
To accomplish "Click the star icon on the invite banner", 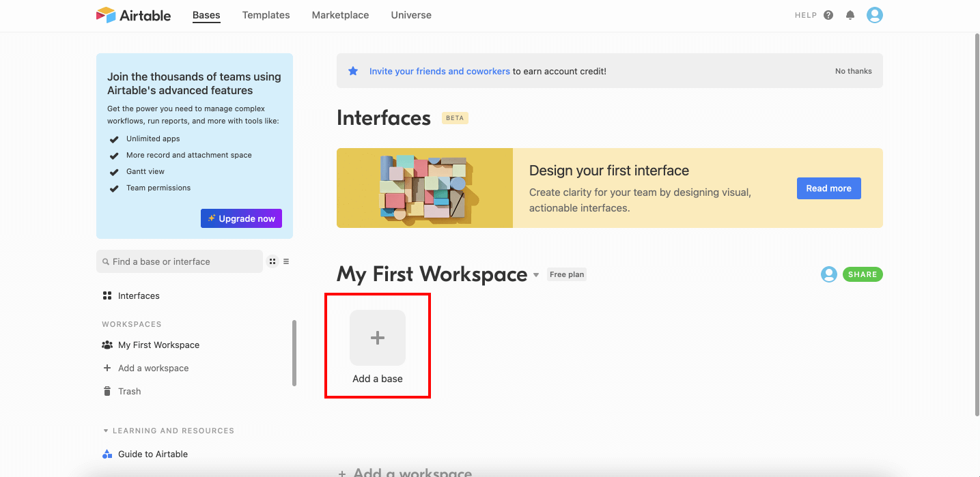I will point(353,70).
